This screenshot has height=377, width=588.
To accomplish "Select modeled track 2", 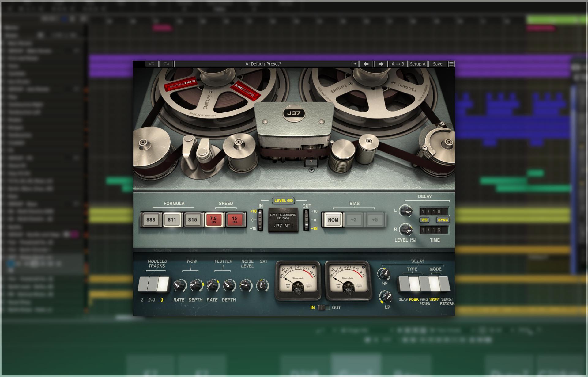I will pyautogui.click(x=143, y=284).
